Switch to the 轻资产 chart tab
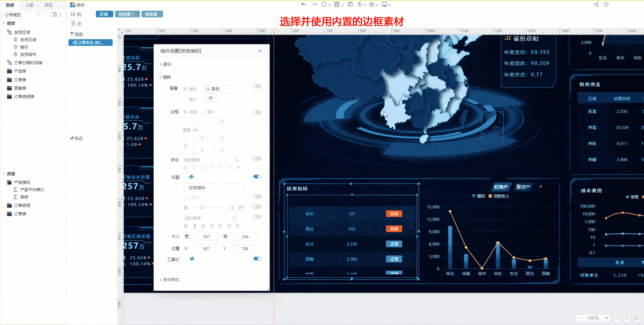Screen dimensions: 644x325 [x=501, y=187]
